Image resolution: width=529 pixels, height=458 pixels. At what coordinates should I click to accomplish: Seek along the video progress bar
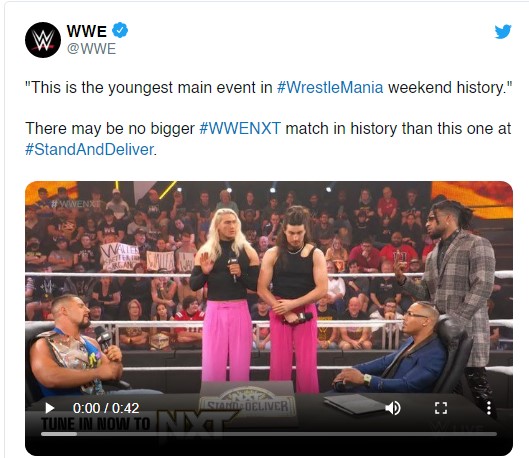269,434
